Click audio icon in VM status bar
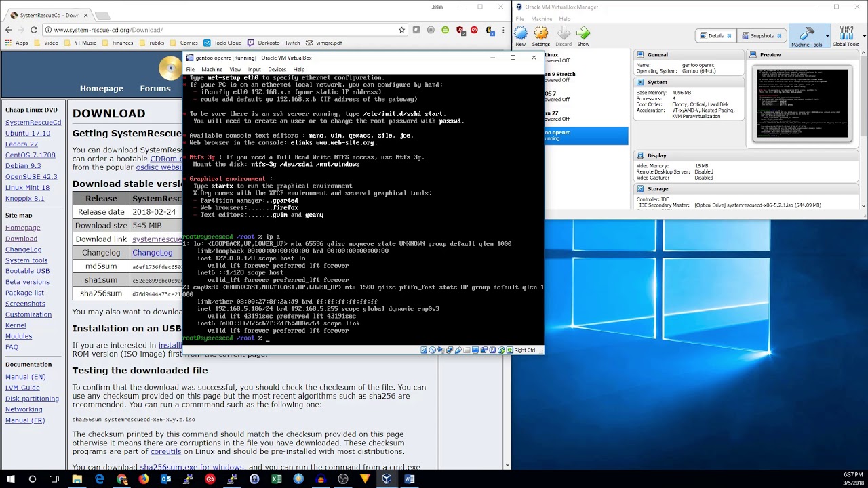This screenshot has height=488, width=868. pyautogui.click(x=441, y=350)
